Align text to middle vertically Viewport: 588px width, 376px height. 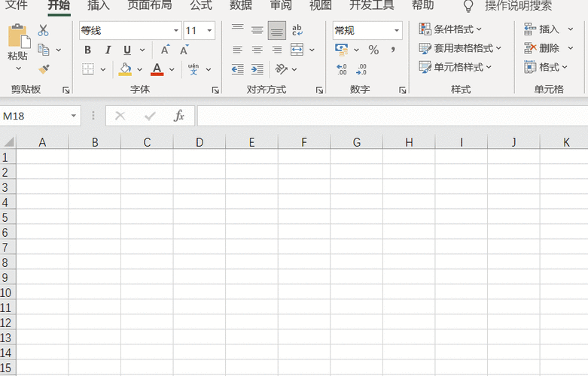click(257, 30)
